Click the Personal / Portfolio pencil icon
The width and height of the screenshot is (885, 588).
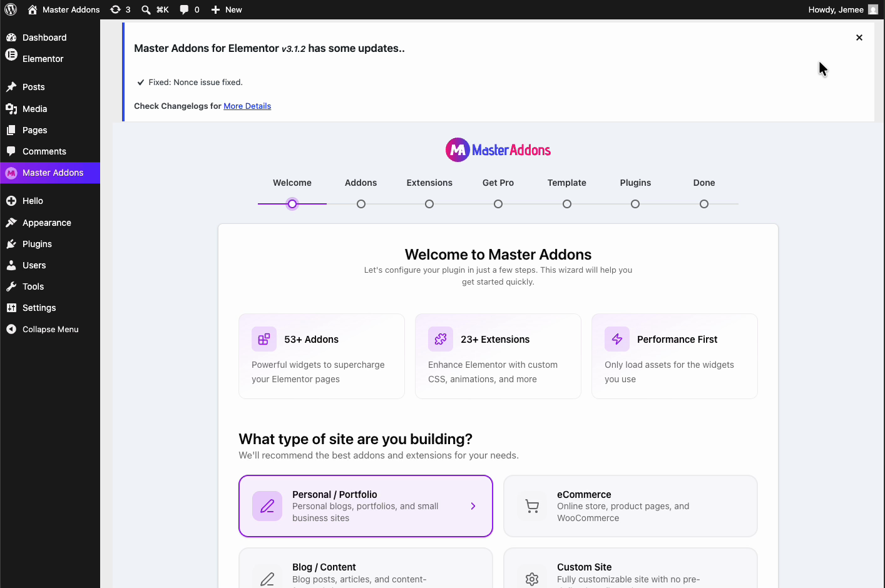(267, 506)
